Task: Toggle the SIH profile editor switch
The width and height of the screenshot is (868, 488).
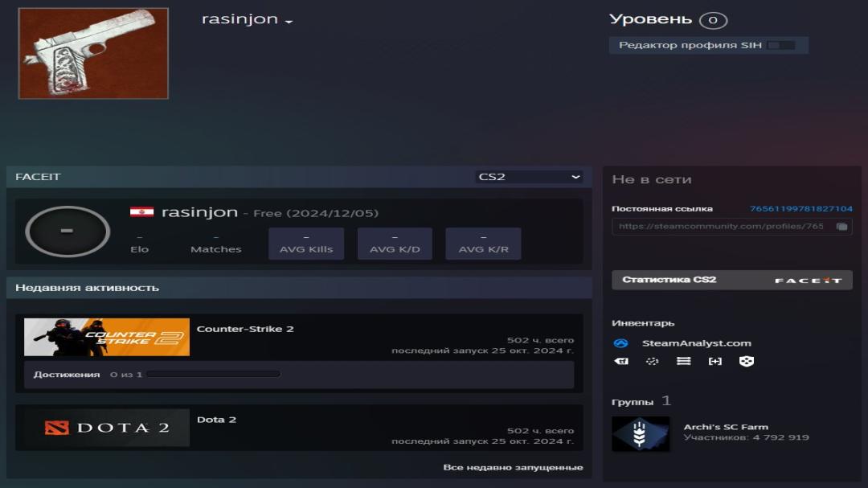Action: coord(781,45)
